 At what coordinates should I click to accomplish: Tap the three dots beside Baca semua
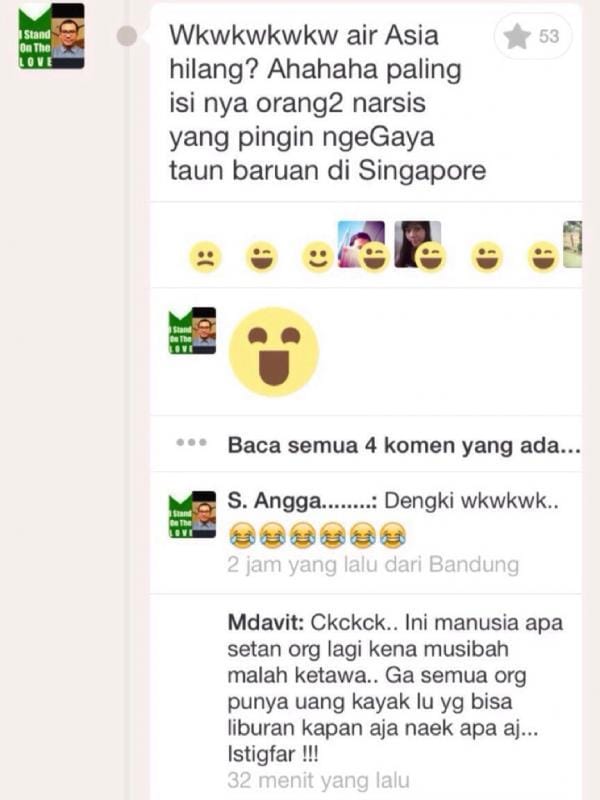pyautogui.click(x=191, y=442)
